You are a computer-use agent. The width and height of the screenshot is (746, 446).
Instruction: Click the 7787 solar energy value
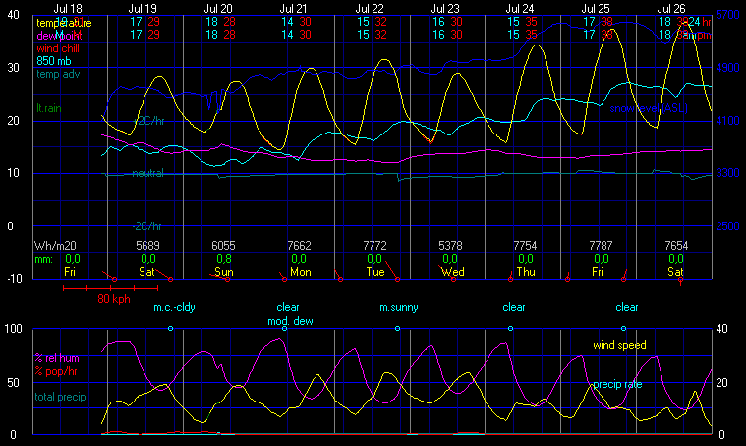601,246
